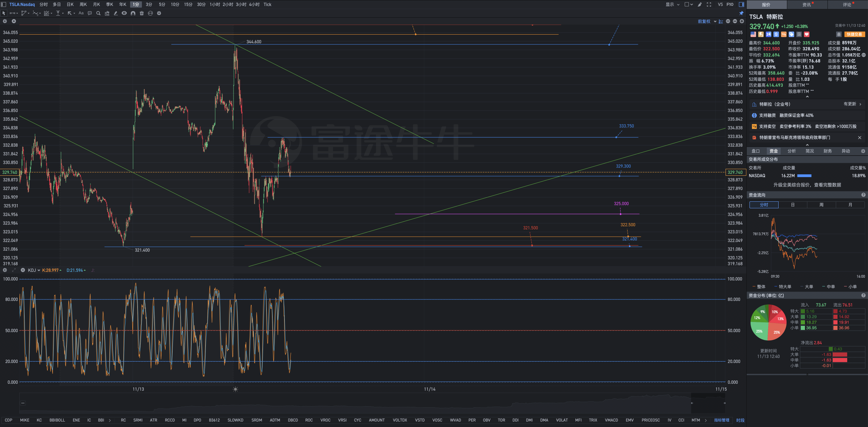Select the 月 capital flow period
This screenshot has height=427, width=868.
[850, 205]
